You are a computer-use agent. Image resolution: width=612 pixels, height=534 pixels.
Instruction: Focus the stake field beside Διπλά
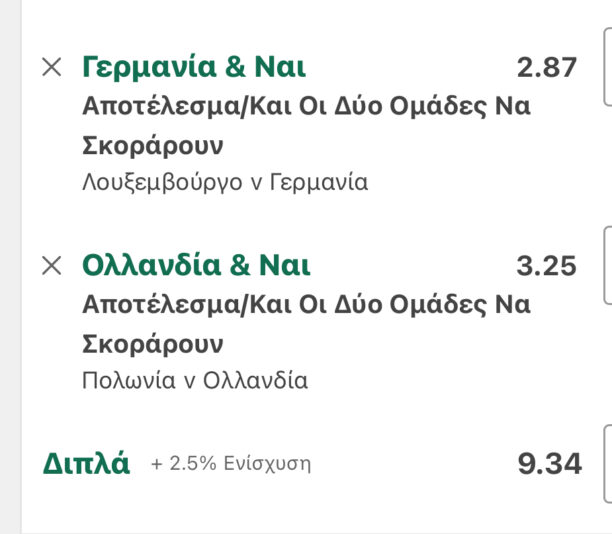(606, 464)
